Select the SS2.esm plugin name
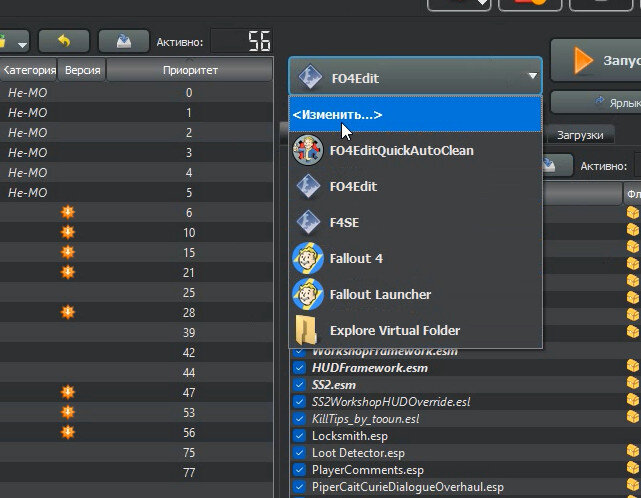The width and height of the screenshot is (641, 498). point(334,385)
